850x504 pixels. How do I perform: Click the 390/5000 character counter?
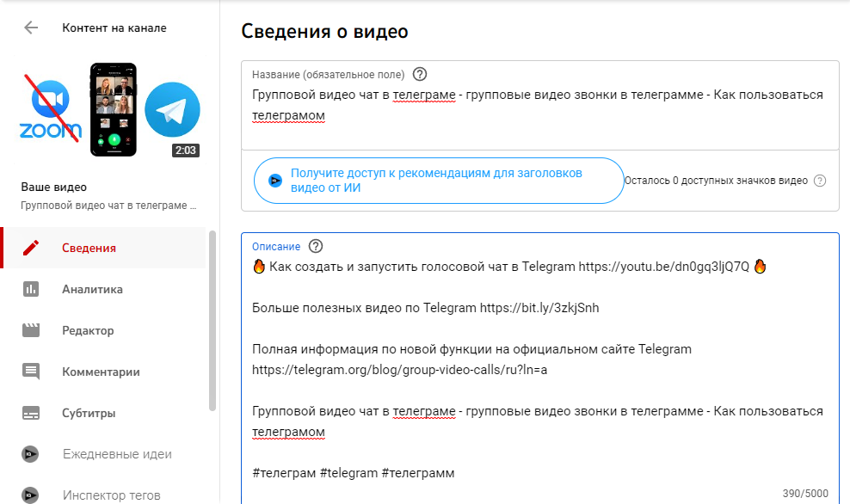[805, 493]
